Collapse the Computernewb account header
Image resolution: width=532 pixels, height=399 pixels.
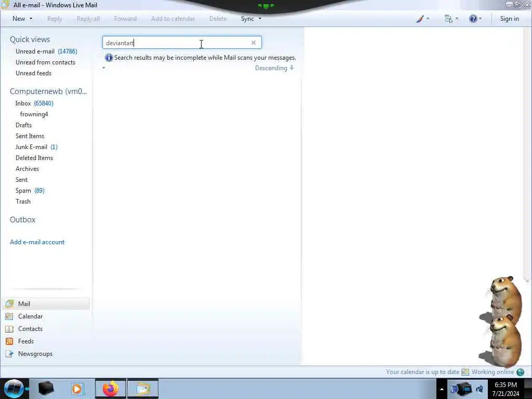(x=48, y=91)
